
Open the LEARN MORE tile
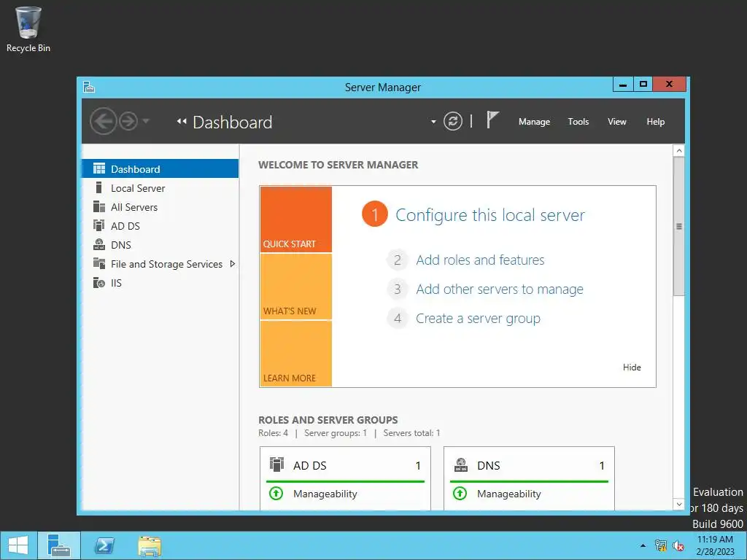point(296,354)
